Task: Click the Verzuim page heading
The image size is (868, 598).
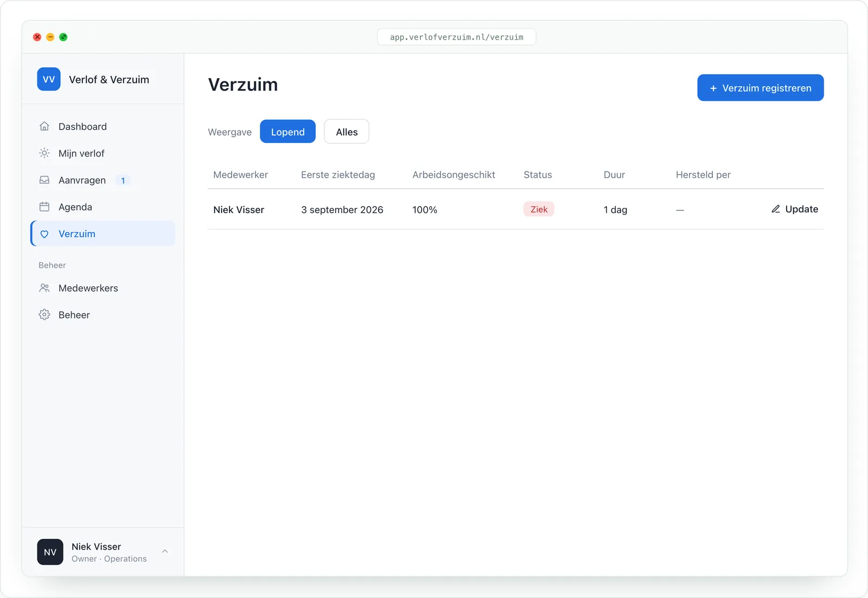Action: [x=243, y=85]
